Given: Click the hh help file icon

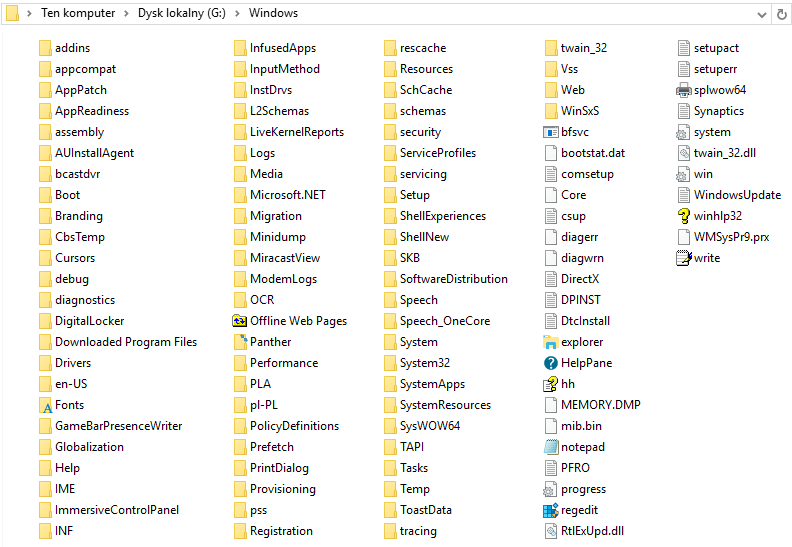Looking at the screenshot, I should click(x=550, y=384).
